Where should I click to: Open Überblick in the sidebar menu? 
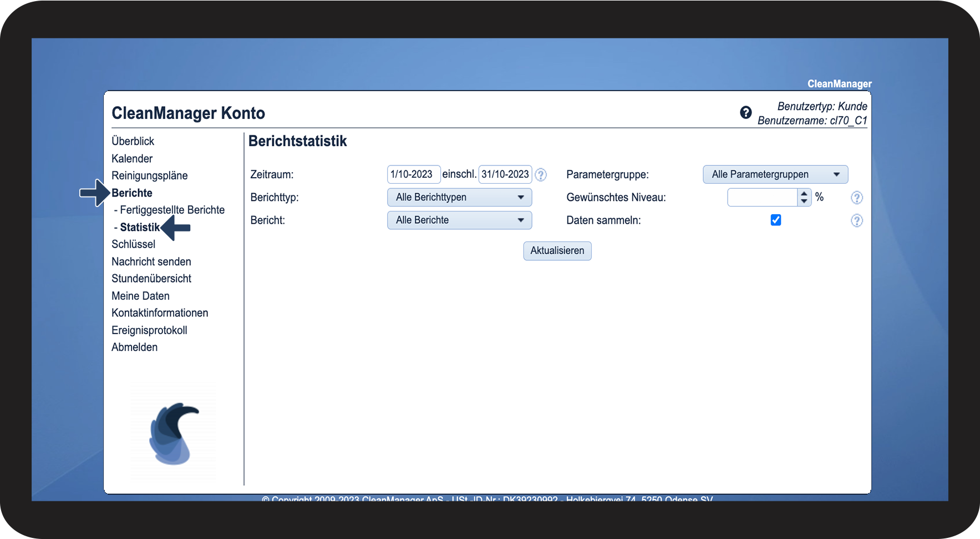click(x=133, y=141)
